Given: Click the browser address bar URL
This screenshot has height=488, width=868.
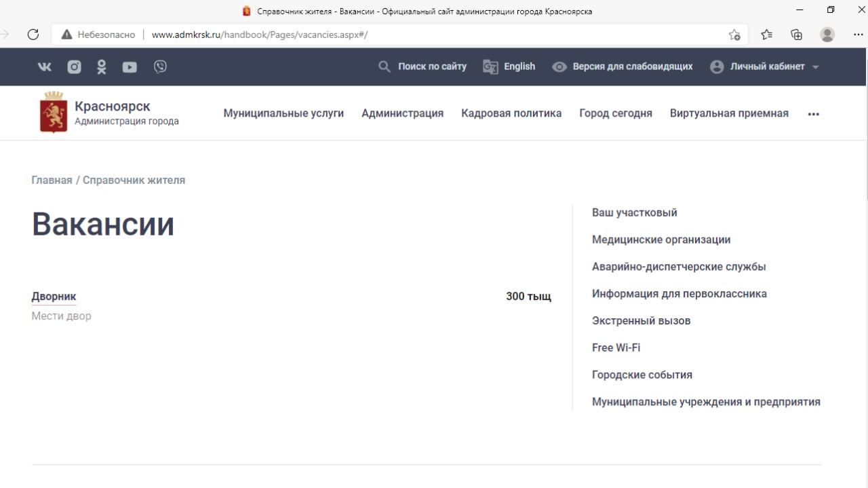Looking at the screenshot, I should point(259,35).
